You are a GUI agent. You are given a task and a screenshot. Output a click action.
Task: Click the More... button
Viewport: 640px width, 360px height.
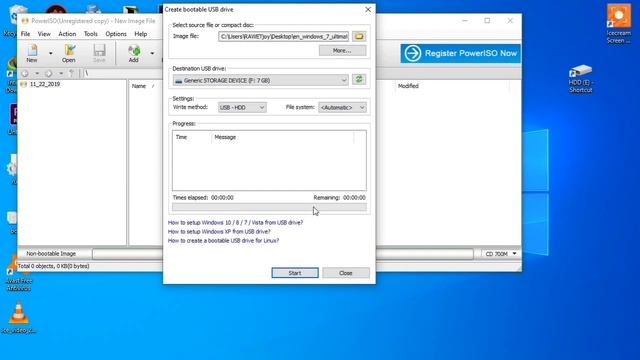point(342,51)
